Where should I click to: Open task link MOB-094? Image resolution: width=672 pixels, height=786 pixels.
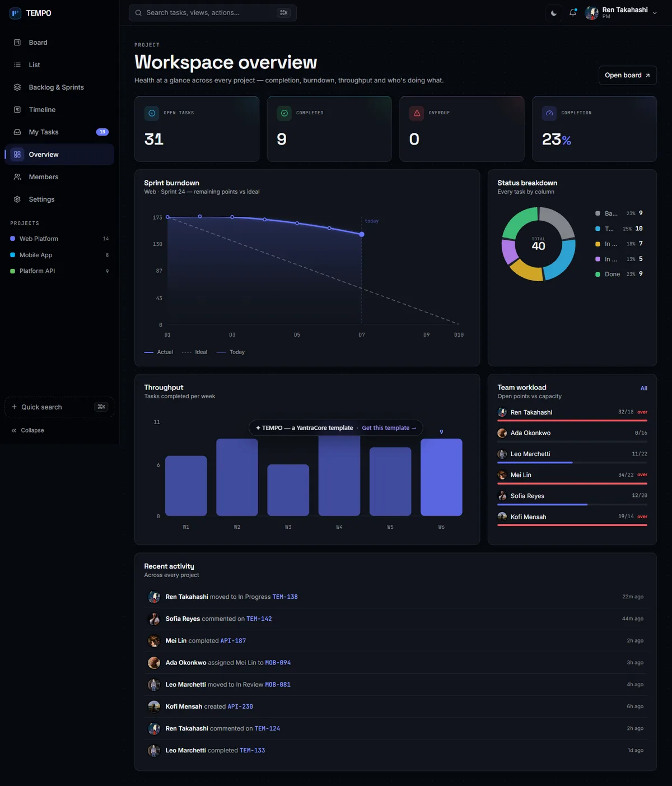click(278, 663)
